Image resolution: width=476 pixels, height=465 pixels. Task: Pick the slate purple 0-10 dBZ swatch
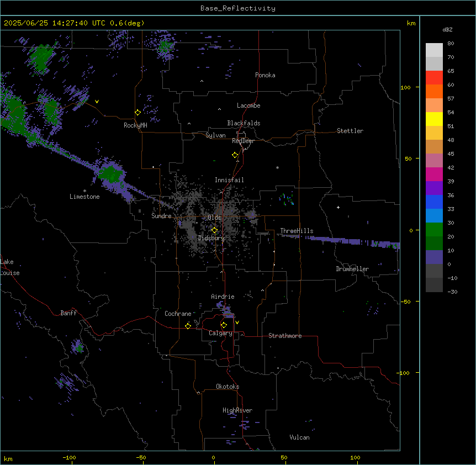click(x=434, y=257)
